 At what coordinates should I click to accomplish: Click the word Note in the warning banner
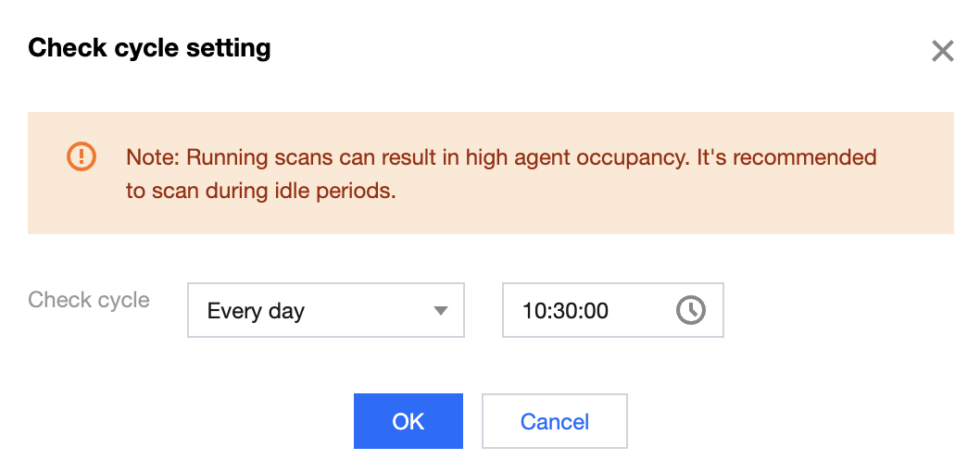[152, 157]
